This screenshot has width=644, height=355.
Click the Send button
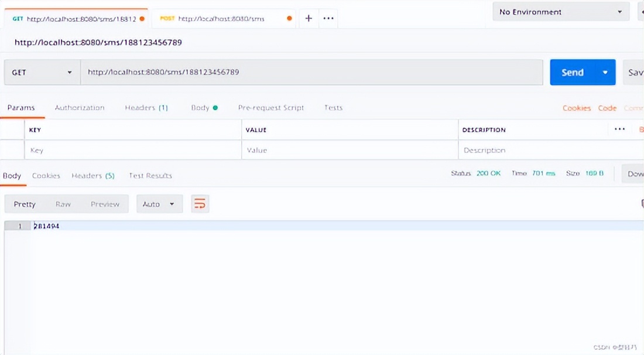[x=573, y=72]
